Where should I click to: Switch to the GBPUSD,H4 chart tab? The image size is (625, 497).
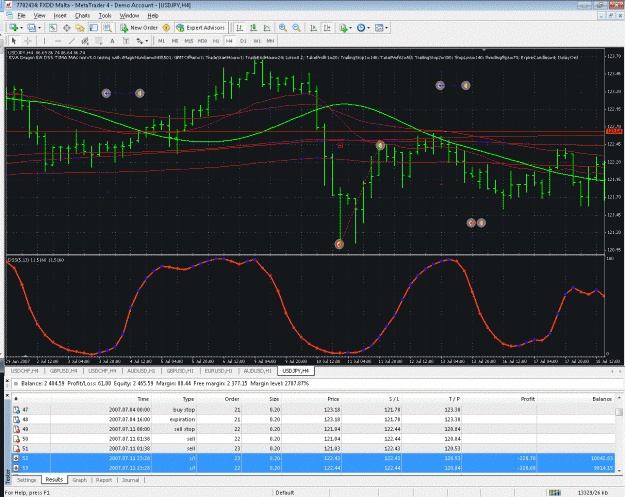[x=63, y=371]
